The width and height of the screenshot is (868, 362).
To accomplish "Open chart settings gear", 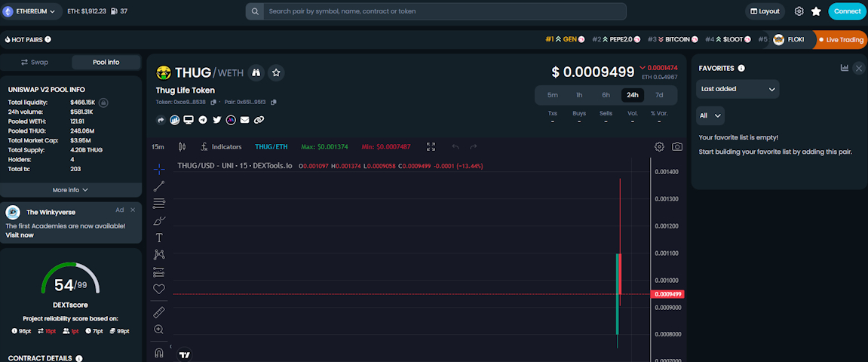I will pos(659,146).
